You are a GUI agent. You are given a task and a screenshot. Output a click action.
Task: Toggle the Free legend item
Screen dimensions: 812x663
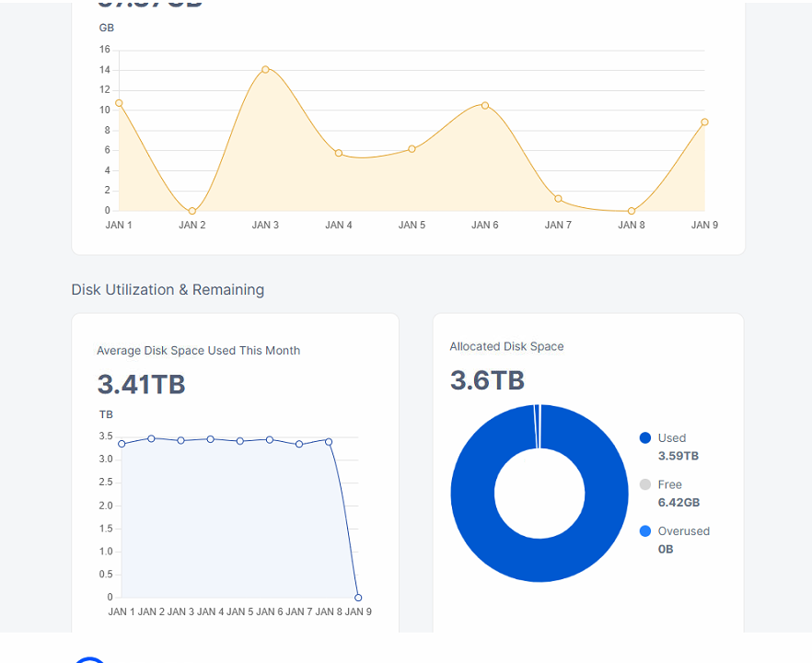[x=669, y=484]
